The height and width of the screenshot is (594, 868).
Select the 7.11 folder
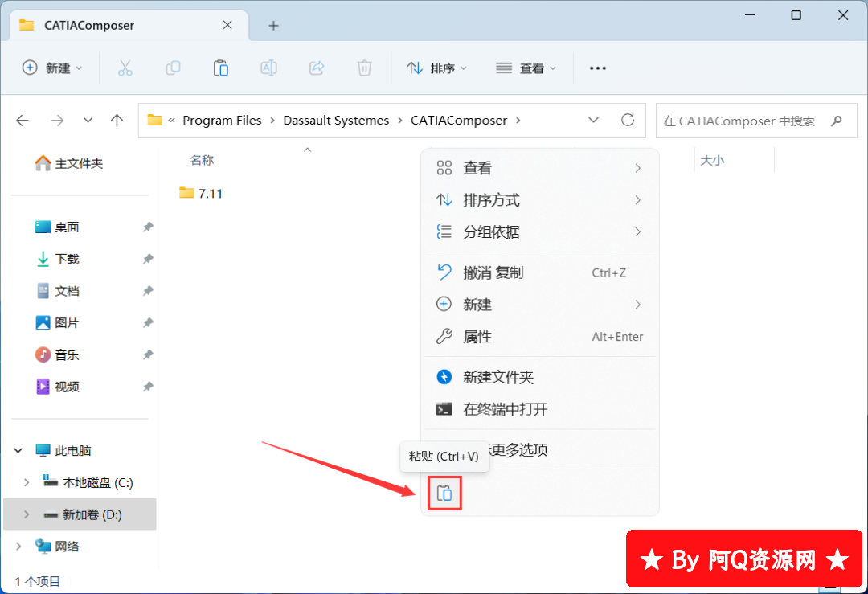pyautogui.click(x=201, y=193)
